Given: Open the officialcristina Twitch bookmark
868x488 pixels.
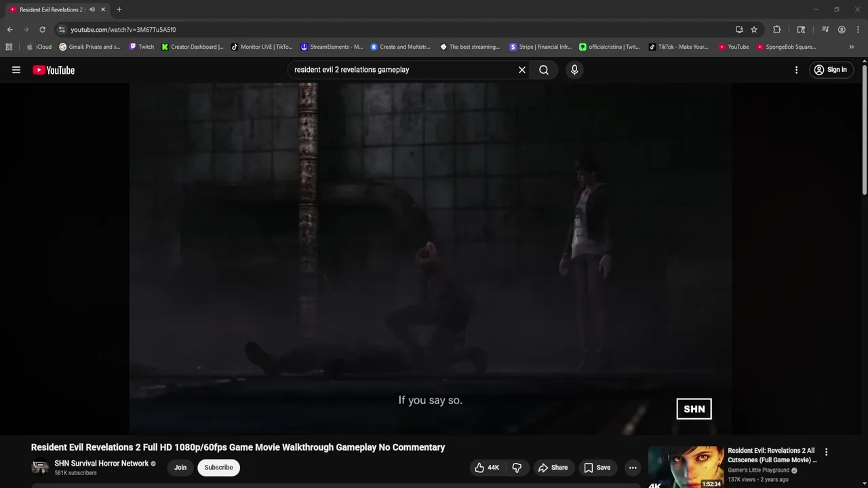Looking at the screenshot, I should tap(610, 47).
